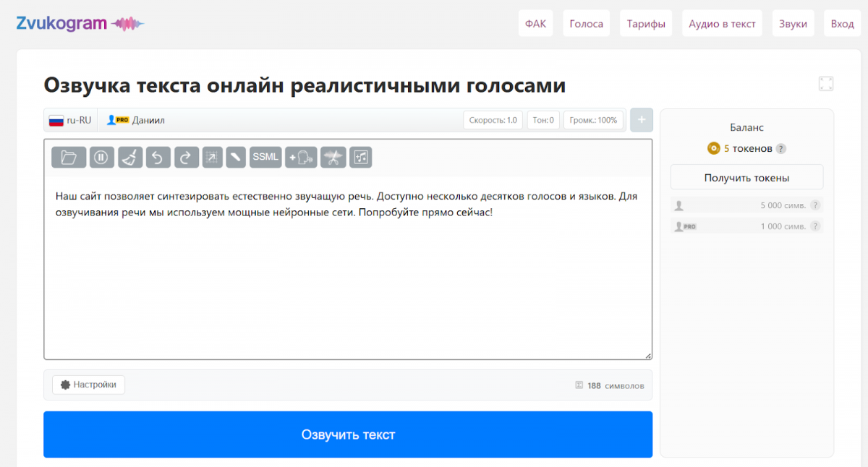Open the audio cutting scissors tool

click(x=333, y=157)
